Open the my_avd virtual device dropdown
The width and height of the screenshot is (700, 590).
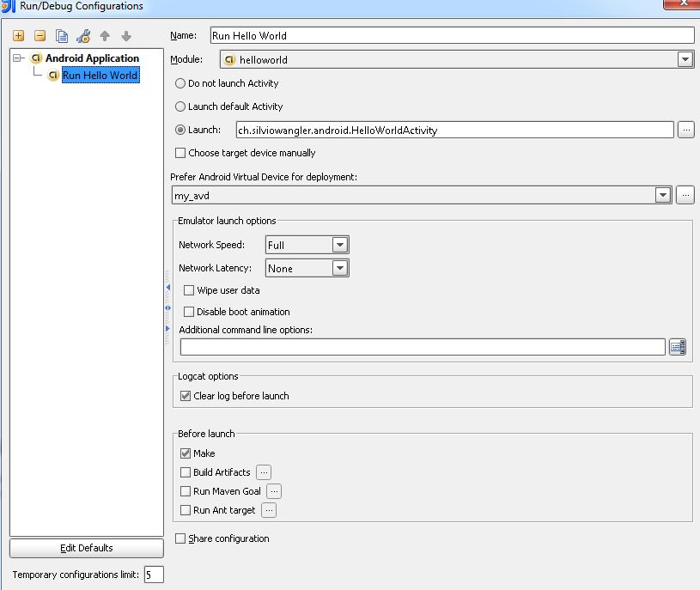pyautogui.click(x=663, y=196)
